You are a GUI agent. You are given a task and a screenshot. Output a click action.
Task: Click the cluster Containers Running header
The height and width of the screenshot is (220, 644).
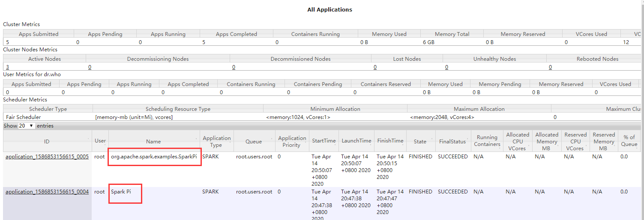pos(315,34)
